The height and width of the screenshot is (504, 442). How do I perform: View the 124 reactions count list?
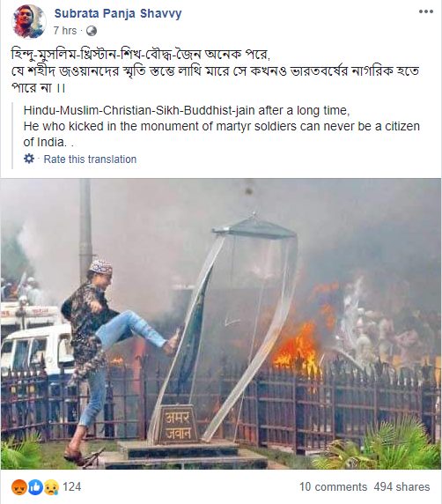[x=71, y=487]
